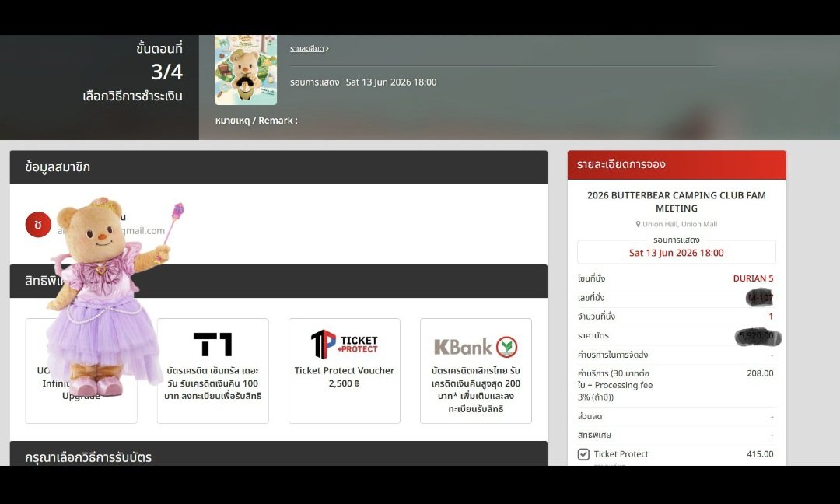This screenshot has height=504, width=840.
Task: Click the Ticket Protect logo
Action: 345,345
